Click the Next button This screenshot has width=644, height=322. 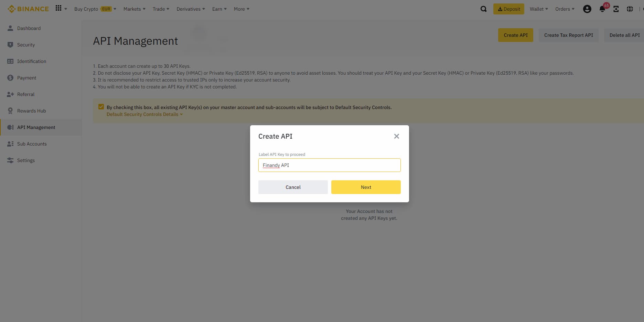pos(366,187)
